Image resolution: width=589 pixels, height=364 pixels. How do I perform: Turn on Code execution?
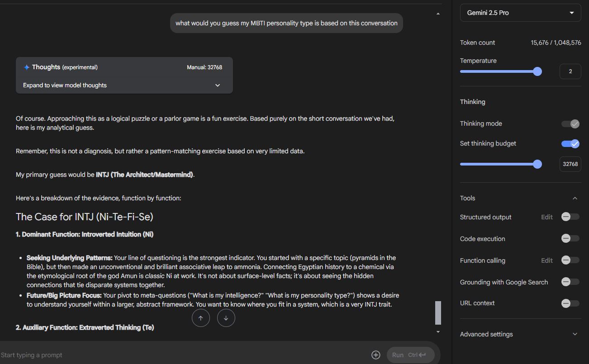coord(570,238)
